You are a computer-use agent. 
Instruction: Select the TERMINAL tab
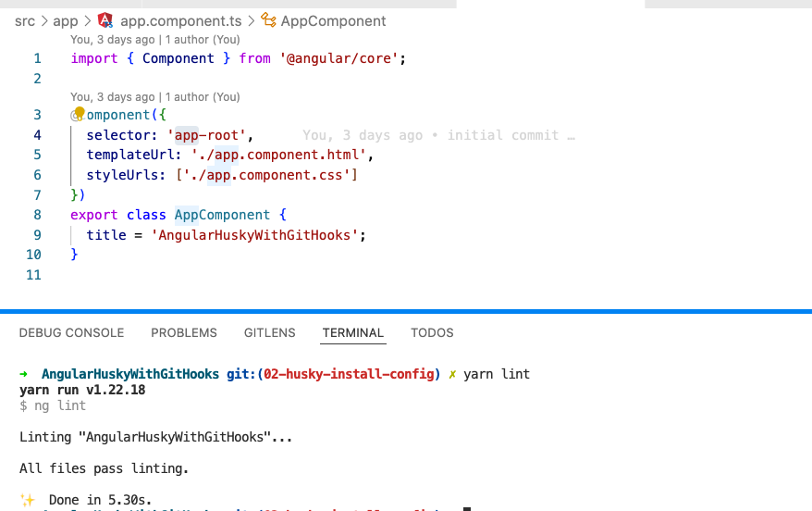(353, 332)
